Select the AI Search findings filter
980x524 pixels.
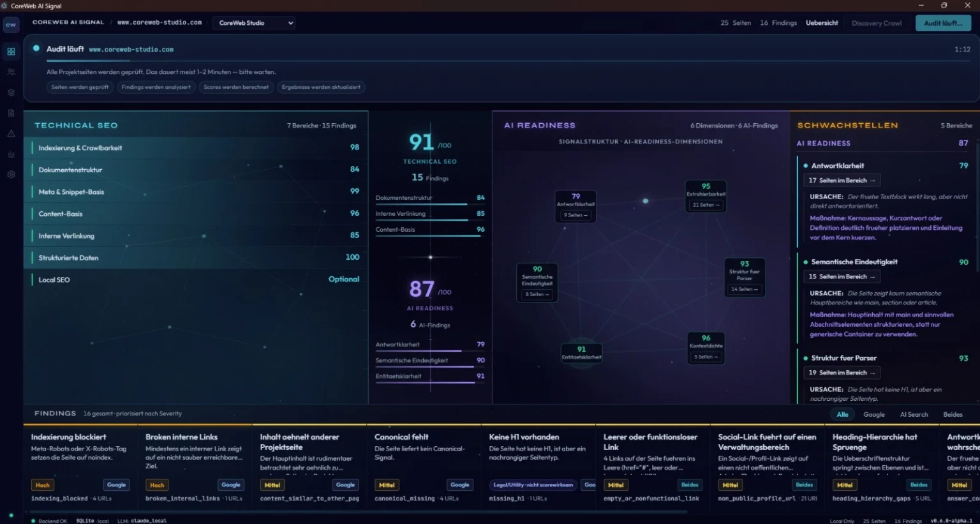tap(914, 415)
